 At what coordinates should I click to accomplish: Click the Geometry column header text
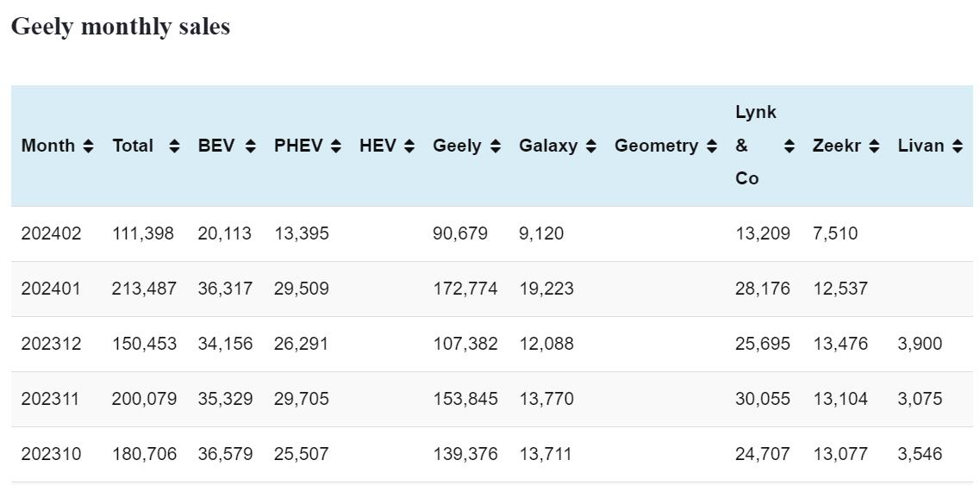pyautogui.click(x=656, y=146)
